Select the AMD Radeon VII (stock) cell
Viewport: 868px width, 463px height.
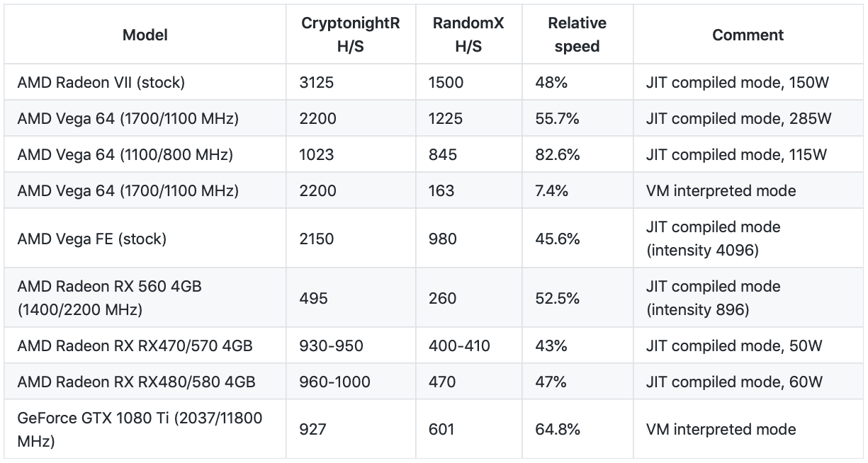point(101,82)
